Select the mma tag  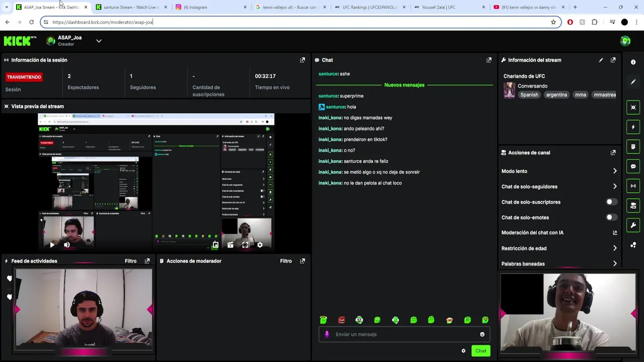[x=581, y=95]
